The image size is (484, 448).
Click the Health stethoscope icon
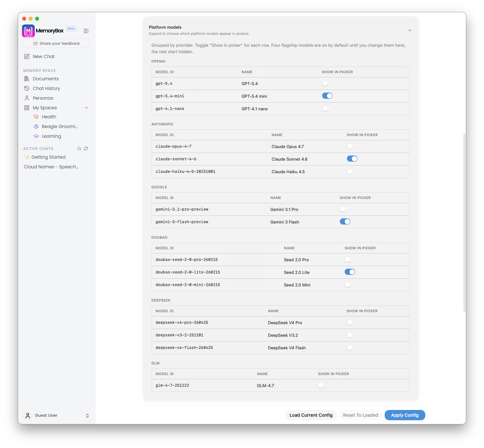point(36,117)
